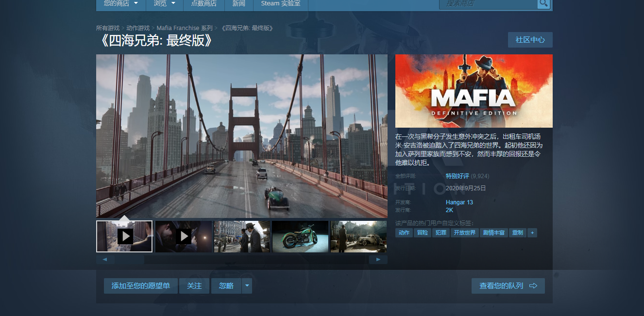This screenshot has width=644, height=316.
Task: Play the first trailer video thumbnail
Action: [124, 236]
